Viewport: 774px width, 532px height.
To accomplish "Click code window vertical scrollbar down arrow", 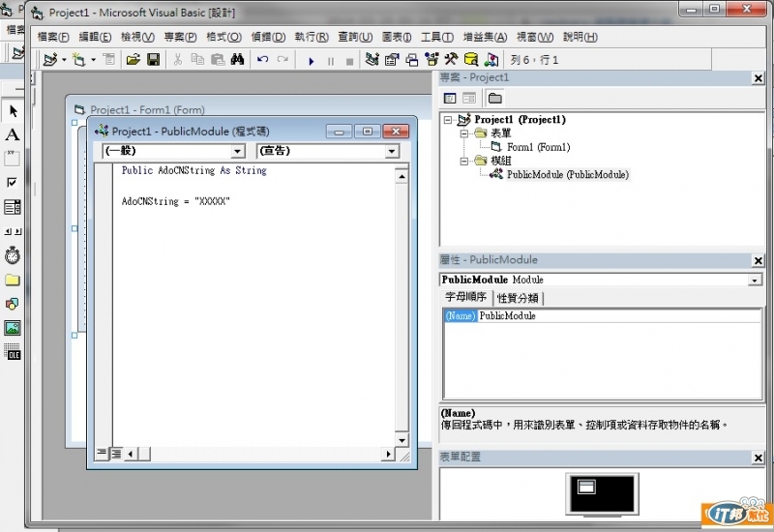I will coord(402,440).
